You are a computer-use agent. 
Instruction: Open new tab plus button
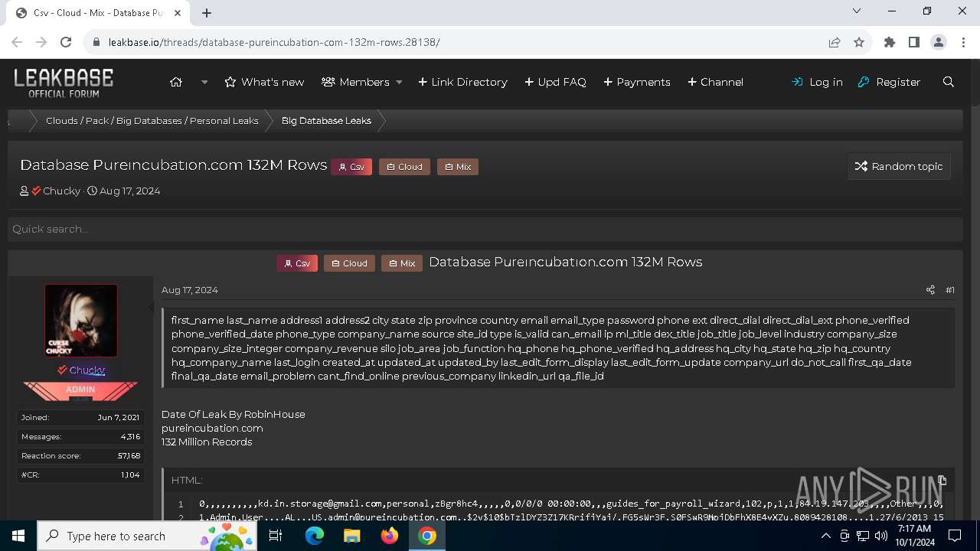[207, 13]
